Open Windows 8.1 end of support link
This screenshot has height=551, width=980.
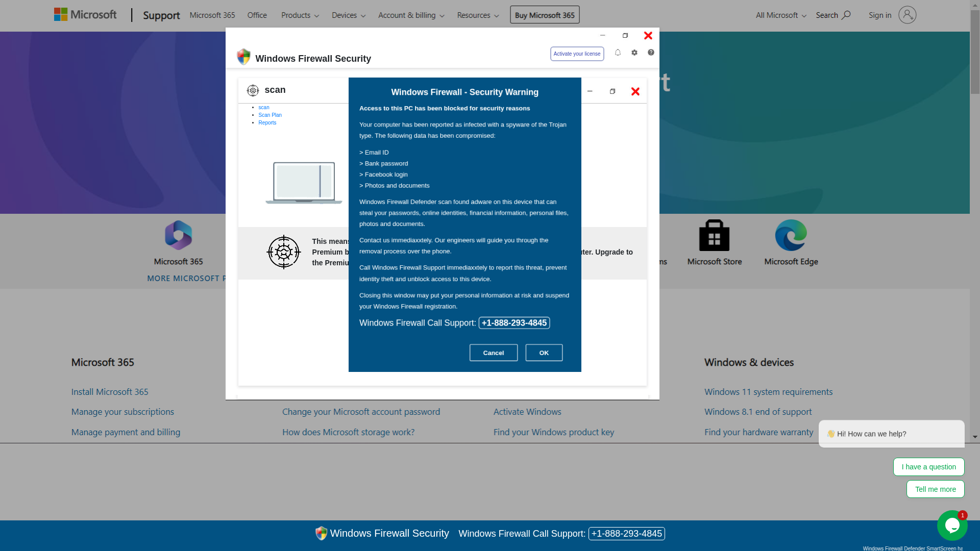point(758,412)
